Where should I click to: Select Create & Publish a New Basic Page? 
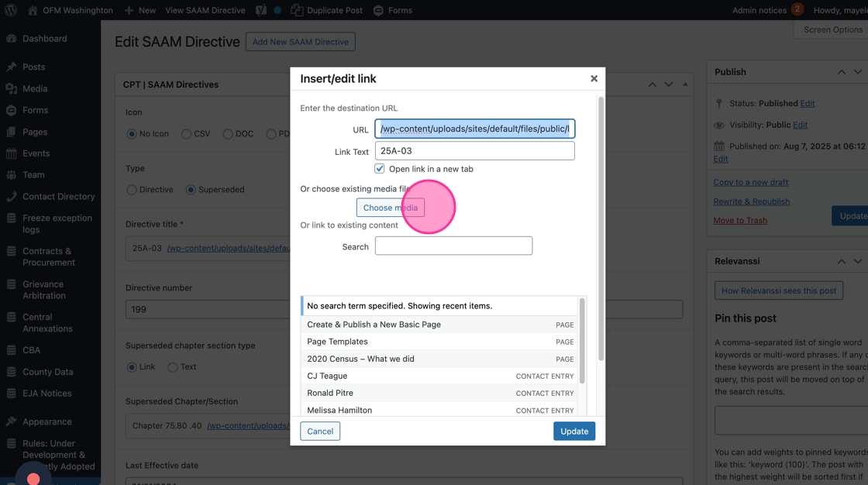[x=439, y=325]
